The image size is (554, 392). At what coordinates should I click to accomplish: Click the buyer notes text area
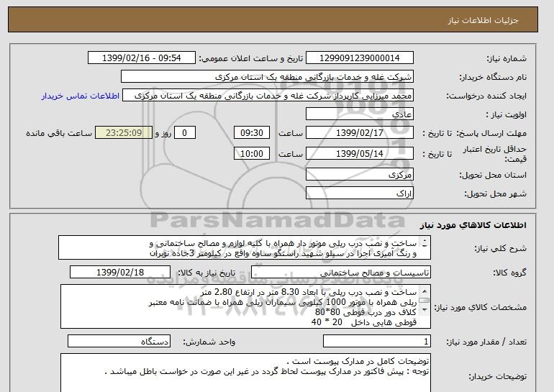(x=245, y=373)
